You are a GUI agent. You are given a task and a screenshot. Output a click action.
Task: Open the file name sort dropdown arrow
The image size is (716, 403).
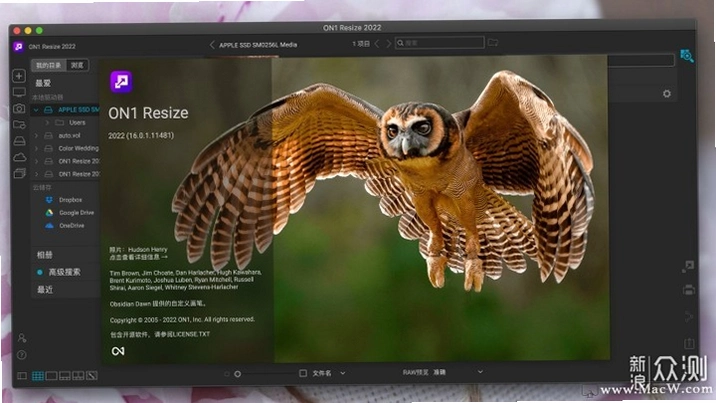[x=343, y=373]
